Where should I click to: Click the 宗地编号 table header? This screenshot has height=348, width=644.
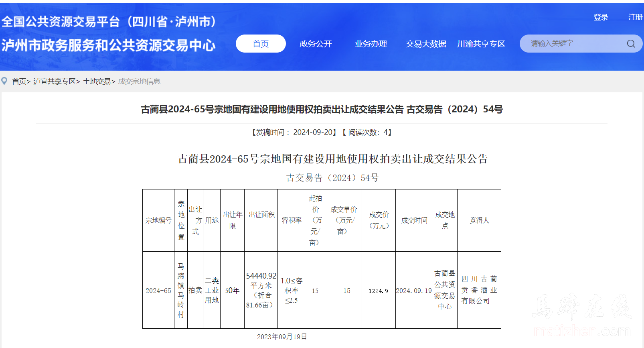pyautogui.click(x=158, y=220)
